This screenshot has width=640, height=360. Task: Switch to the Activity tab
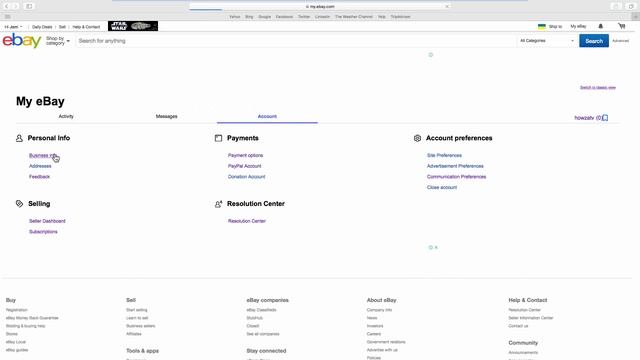coord(66,116)
